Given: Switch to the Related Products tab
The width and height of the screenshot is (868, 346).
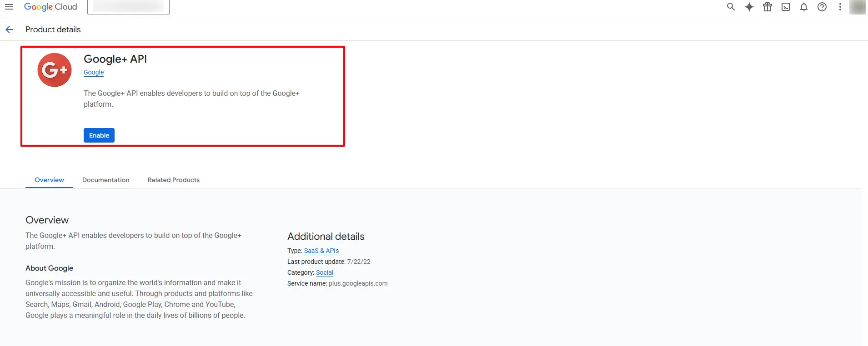Looking at the screenshot, I should [x=174, y=180].
